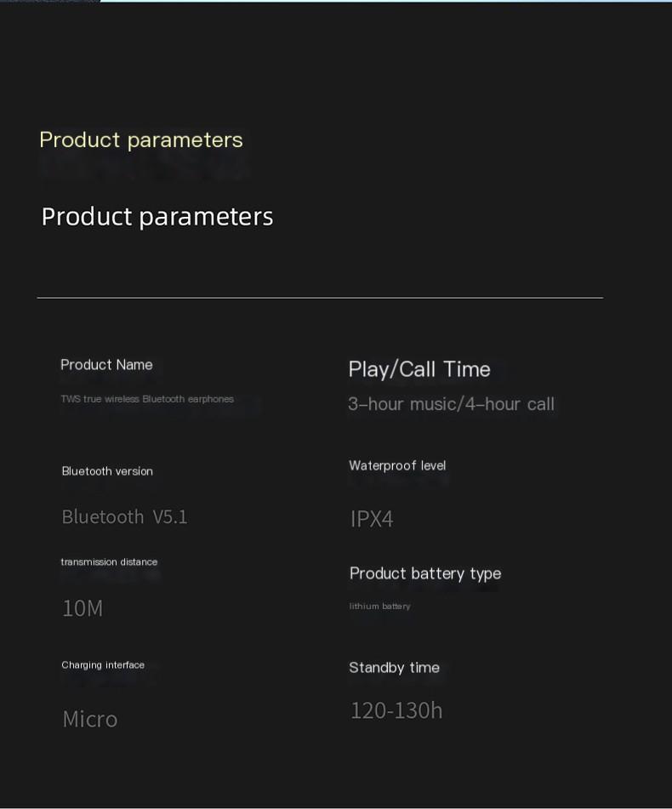Select the "transmission distance" label
The width and height of the screenshot is (672, 809).
click(x=109, y=562)
